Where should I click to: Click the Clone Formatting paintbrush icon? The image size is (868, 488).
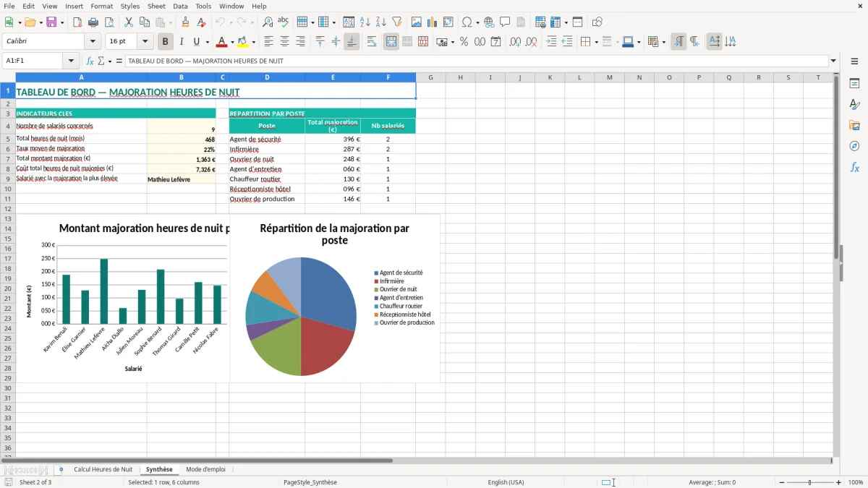(x=186, y=22)
